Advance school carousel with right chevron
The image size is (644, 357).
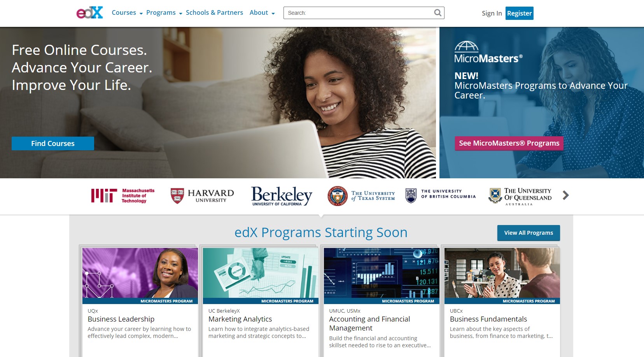tap(565, 195)
